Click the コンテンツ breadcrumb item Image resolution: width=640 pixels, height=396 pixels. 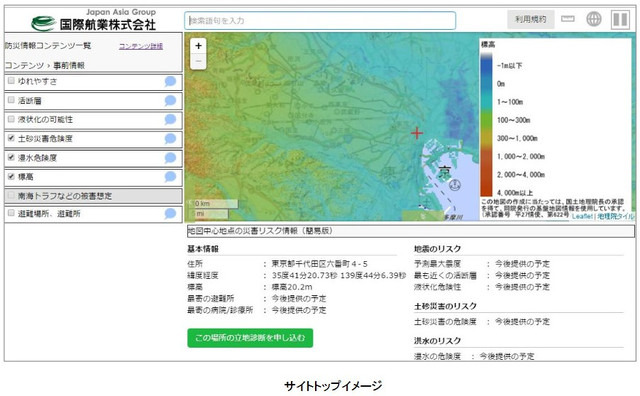(x=24, y=65)
